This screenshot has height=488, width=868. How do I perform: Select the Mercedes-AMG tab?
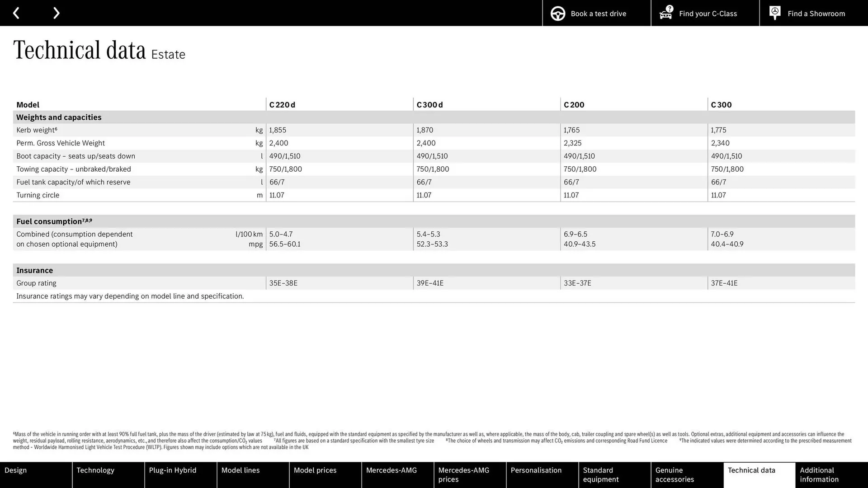[x=397, y=474]
